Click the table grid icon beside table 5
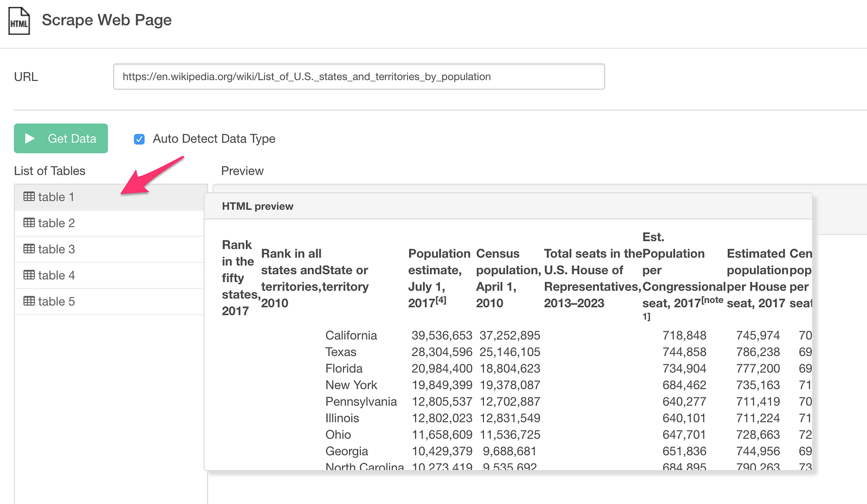This screenshot has width=867, height=504. (x=29, y=301)
